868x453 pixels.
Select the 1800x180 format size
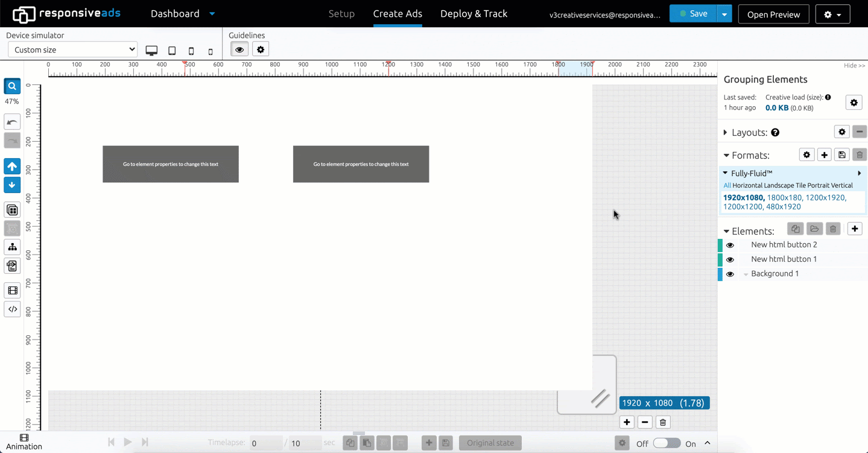click(x=784, y=197)
